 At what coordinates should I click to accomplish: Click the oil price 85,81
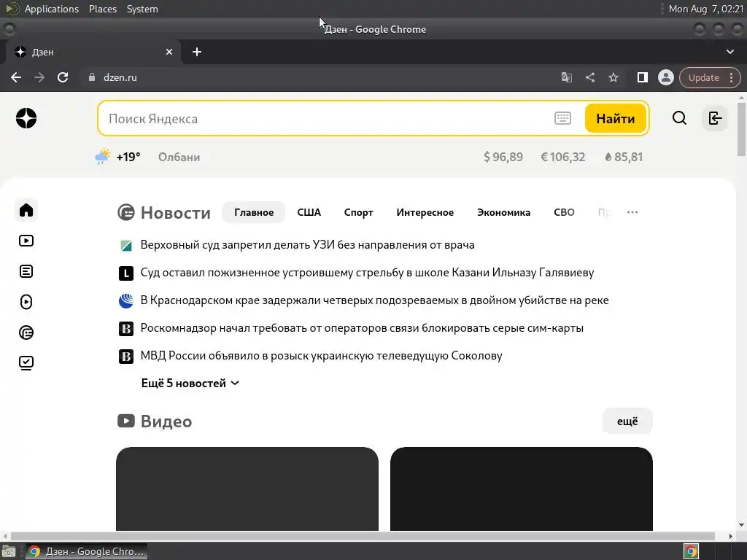624,157
